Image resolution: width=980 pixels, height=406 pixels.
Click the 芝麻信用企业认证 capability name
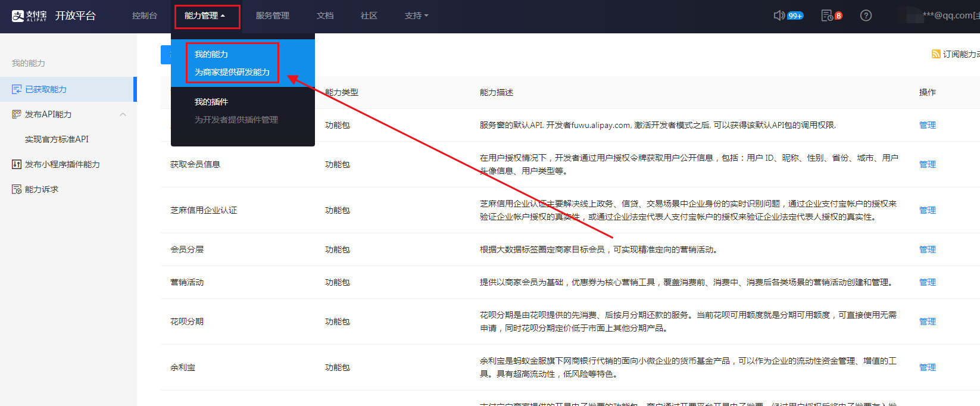coord(204,210)
